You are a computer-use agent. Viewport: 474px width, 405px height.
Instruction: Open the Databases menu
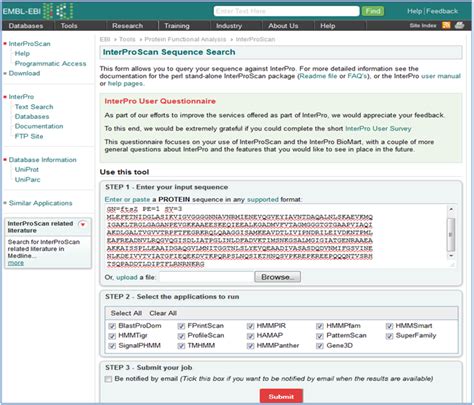click(x=26, y=26)
